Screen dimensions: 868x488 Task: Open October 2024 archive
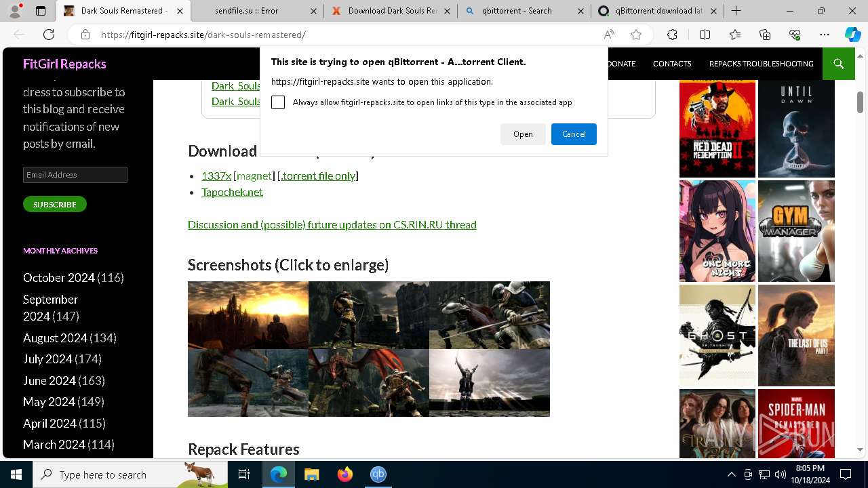point(59,278)
